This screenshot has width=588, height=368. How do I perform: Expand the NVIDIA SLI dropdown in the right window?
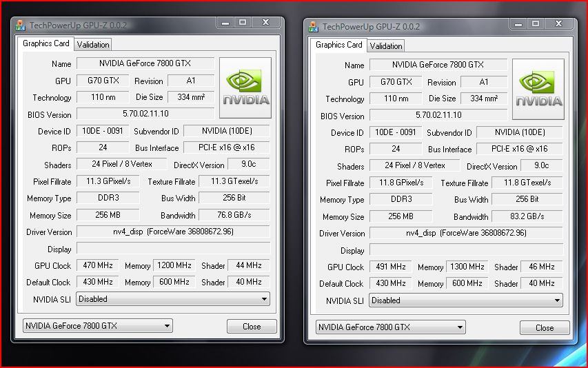tap(466, 300)
